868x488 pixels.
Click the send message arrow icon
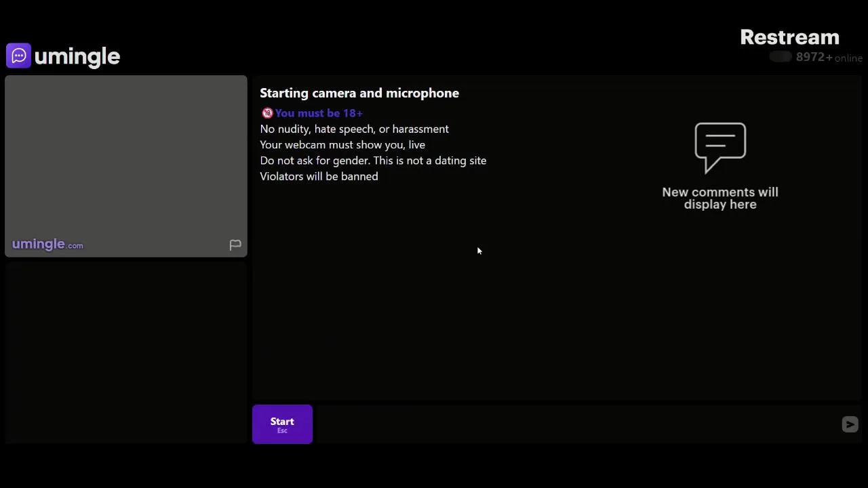[x=850, y=424]
